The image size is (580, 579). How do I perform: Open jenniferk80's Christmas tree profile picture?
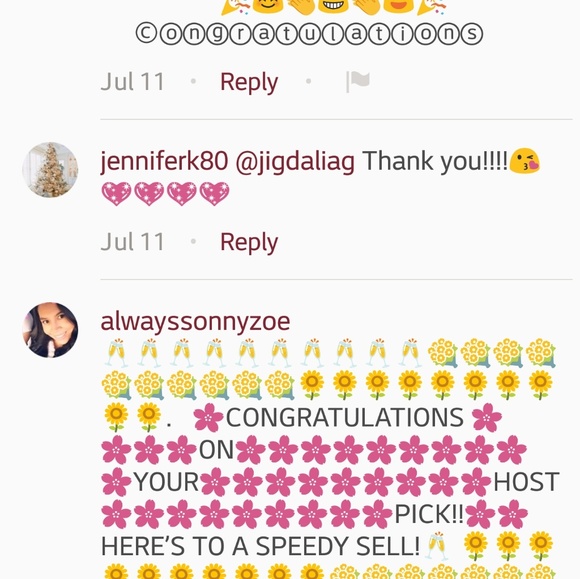tap(50, 170)
